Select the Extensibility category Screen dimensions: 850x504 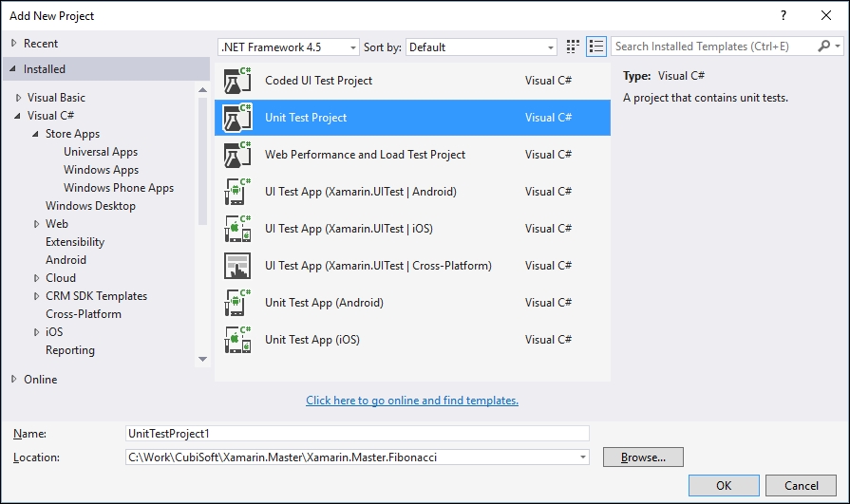75,242
